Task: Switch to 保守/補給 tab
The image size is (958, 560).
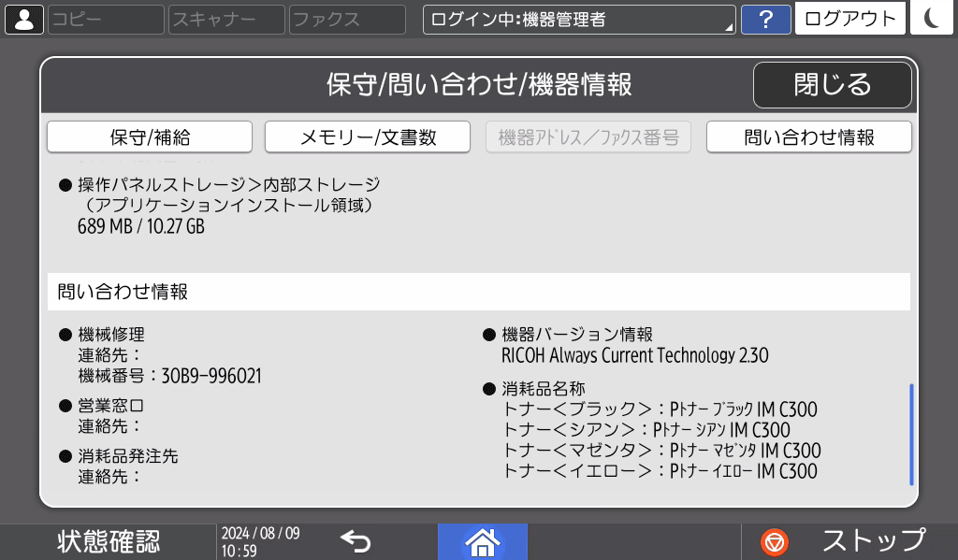Action: pos(150,137)
